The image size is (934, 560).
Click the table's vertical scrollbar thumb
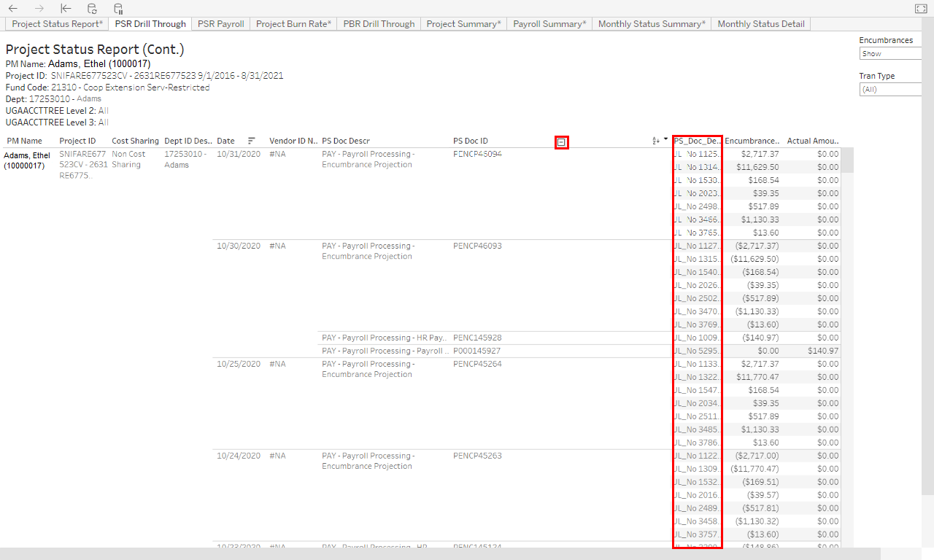[x=847, y=160]
